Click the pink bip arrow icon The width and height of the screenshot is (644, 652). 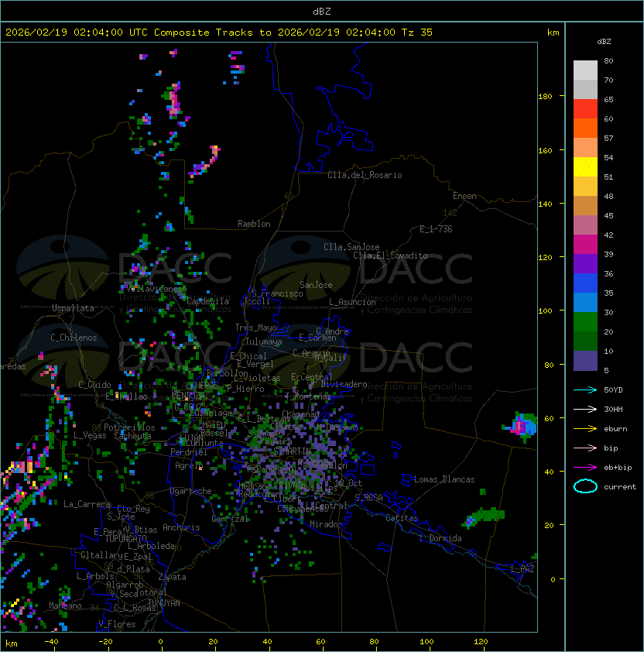pos(585,448)
